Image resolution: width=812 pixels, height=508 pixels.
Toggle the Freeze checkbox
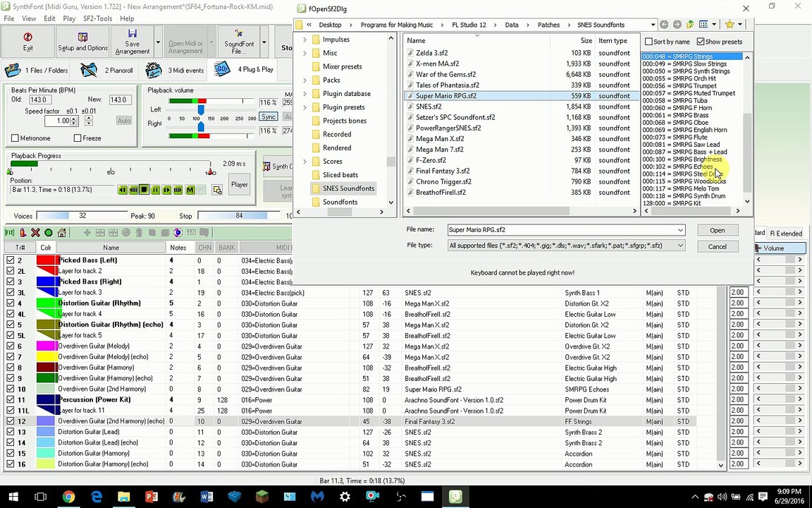pos(78,138)
